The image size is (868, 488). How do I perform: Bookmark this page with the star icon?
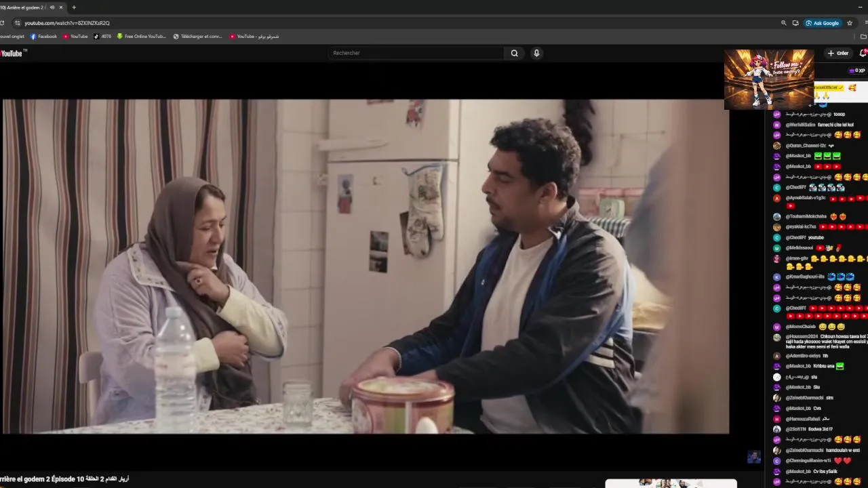[850, 23]
